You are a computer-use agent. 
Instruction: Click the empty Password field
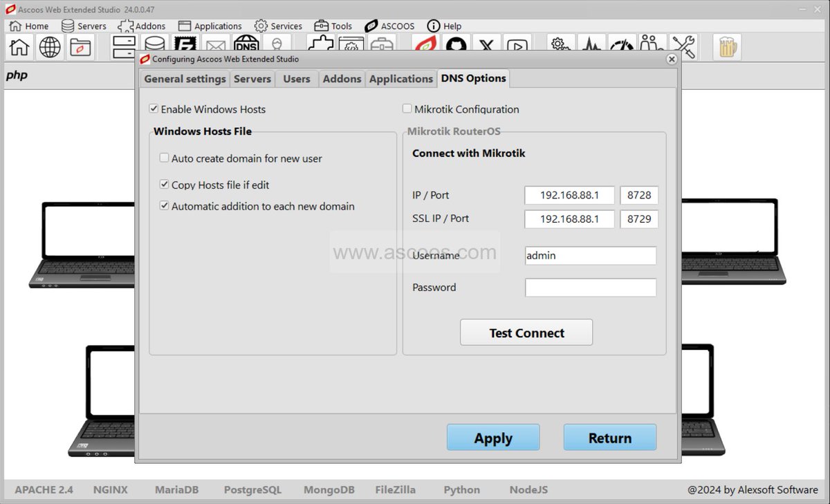591,288
